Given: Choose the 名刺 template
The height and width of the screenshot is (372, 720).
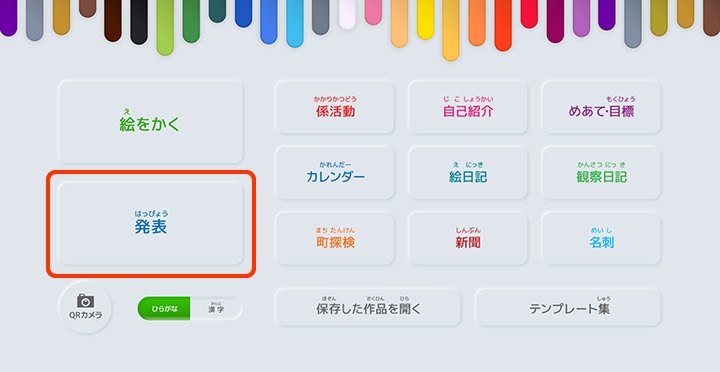Looking at the screenshot, I should [x=601, y=238].
